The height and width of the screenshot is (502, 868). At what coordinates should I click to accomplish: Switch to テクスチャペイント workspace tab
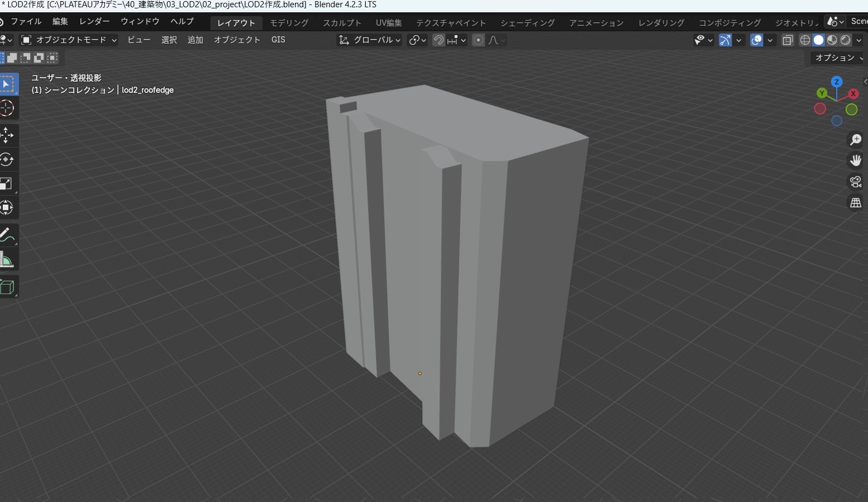coord(451,23)
